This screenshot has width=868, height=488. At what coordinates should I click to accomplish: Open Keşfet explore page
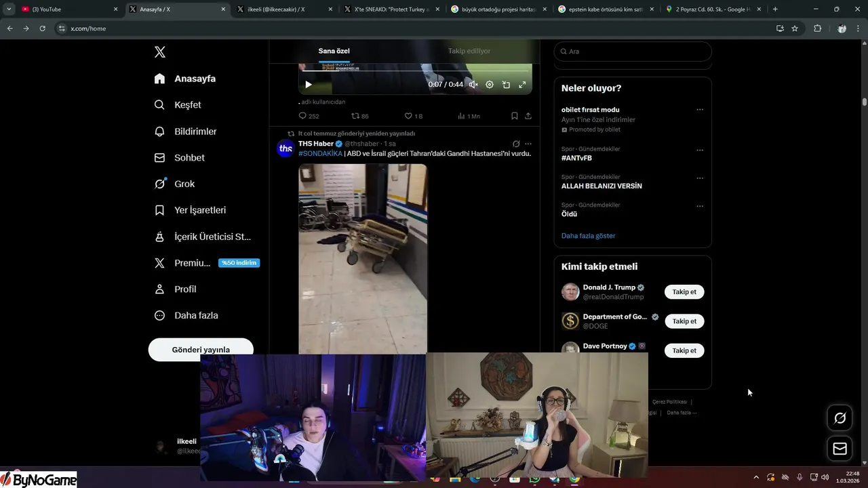[x=178, y=105]
